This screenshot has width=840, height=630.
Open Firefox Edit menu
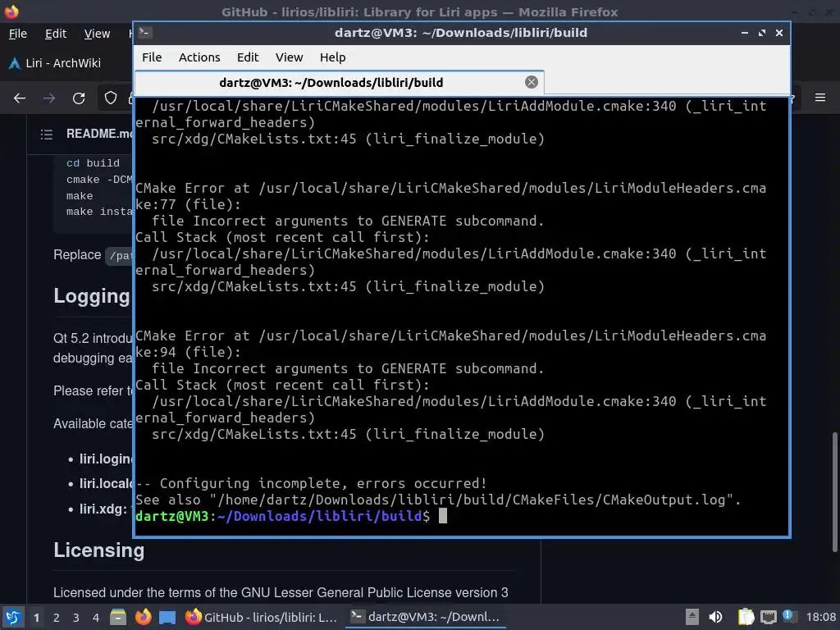click(56, 34)
